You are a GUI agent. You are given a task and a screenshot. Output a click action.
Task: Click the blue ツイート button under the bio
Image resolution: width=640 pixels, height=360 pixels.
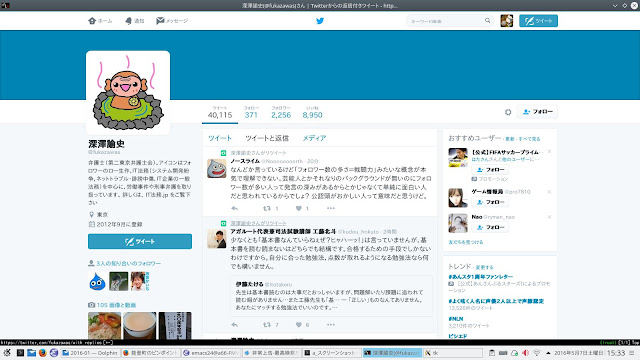click(140, 241)
